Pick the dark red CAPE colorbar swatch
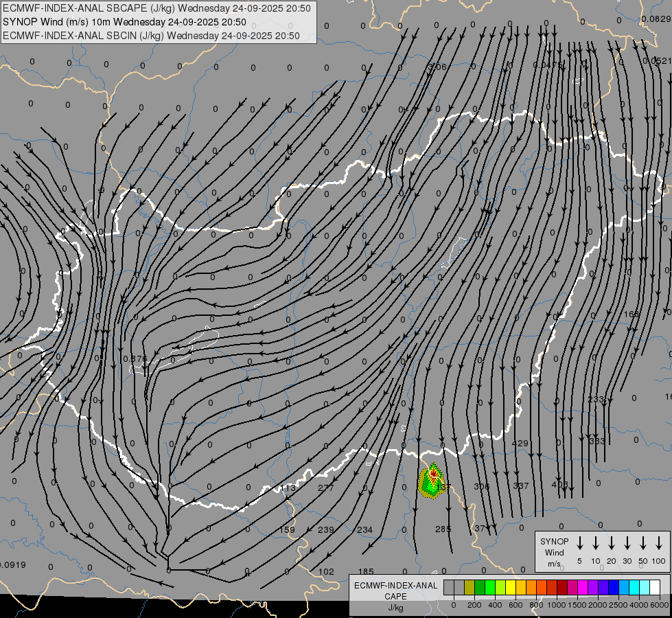The width and height of the screenshot is (672, 618). 562,587
